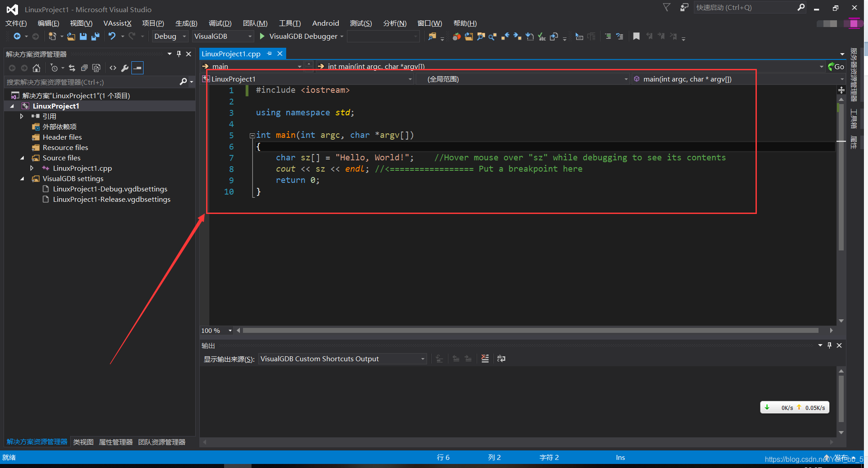This screenshot has height=468, width=868.
Task: Open the VisualGDB Debugger dropdown arrow
Action: click(x=342, y=36)
